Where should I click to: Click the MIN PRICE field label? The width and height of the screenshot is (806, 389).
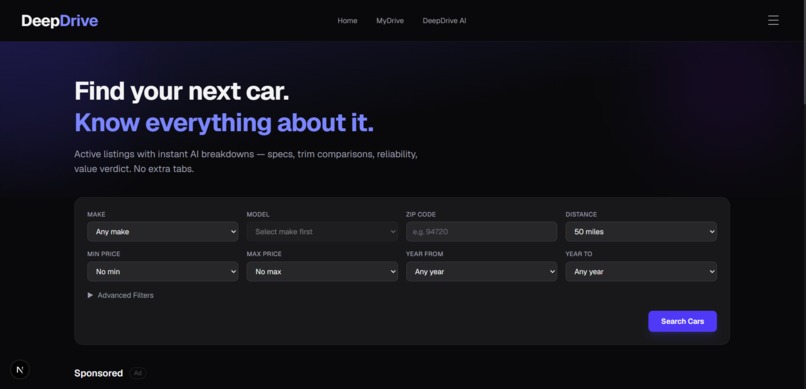103,254
